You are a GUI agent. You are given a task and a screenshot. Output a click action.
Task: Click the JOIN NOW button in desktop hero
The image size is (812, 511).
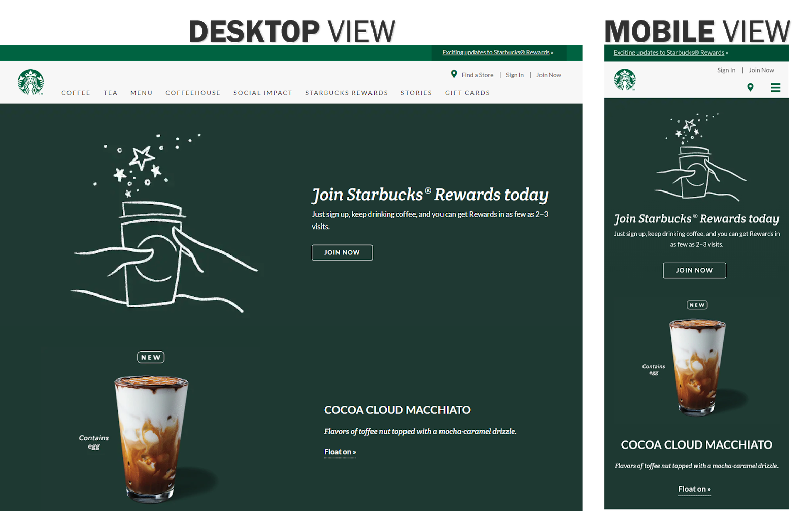342,252
